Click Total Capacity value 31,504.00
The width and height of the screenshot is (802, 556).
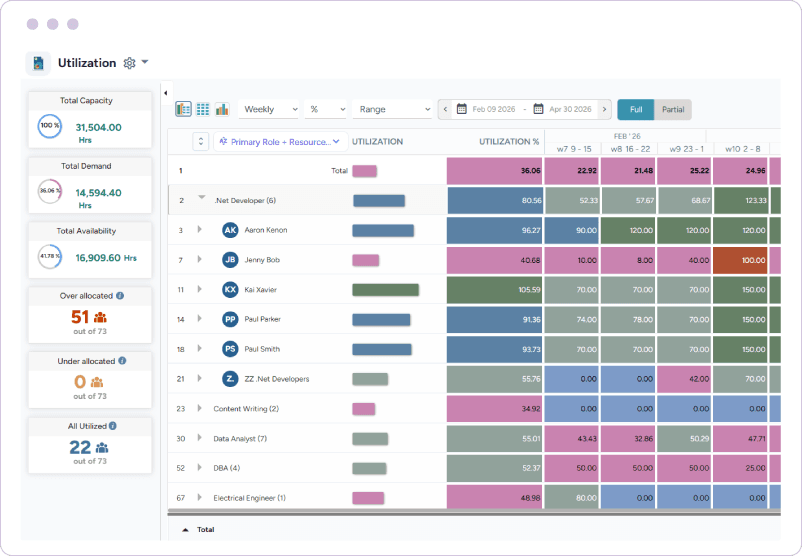point(99,127)
